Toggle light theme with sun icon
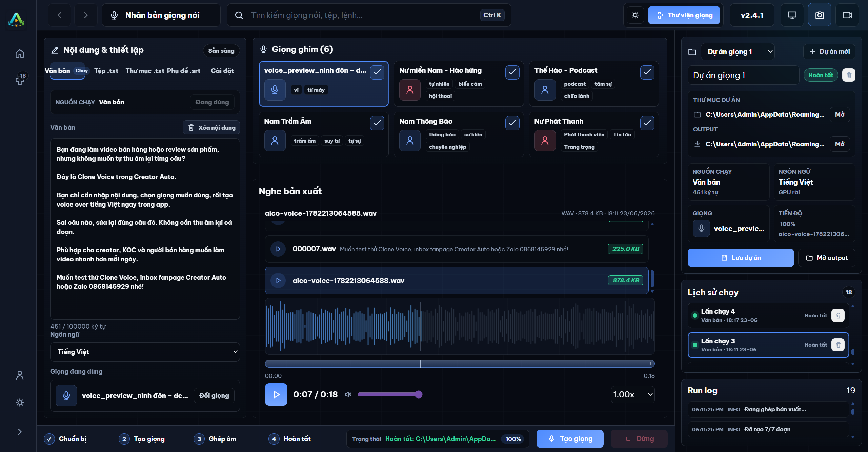Screen dimensions: 868x452 (635, 15)
